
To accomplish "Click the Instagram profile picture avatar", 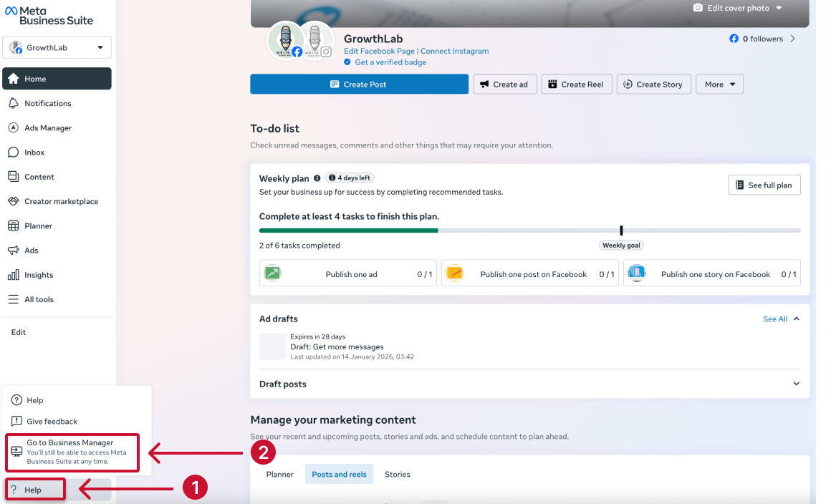I will click(x=315, y=41).
